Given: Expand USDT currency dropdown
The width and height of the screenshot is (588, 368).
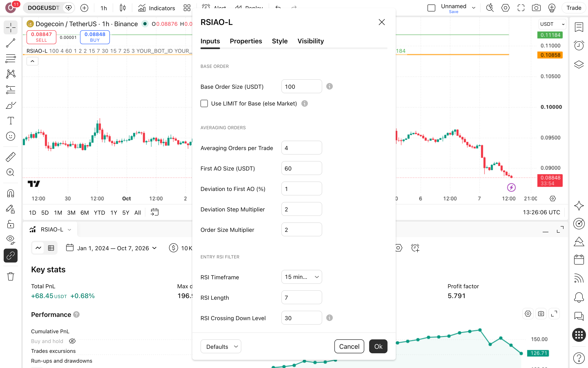Looking at the screenshot, I should click(x=552, y=24).
